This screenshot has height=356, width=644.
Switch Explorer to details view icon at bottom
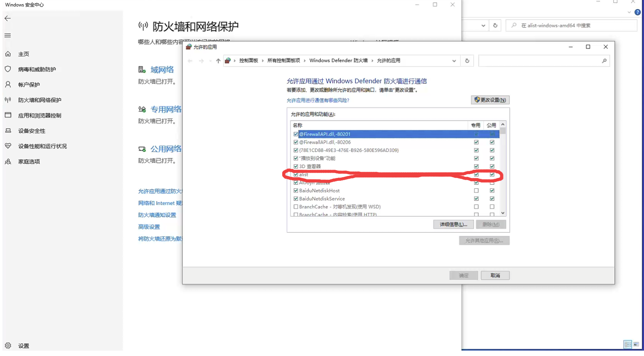628,344
